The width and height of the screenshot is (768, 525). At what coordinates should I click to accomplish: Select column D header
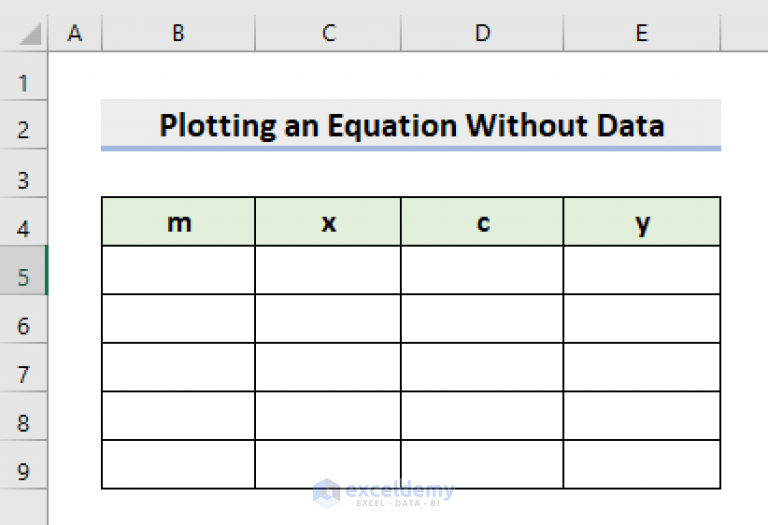pos(482,33)
